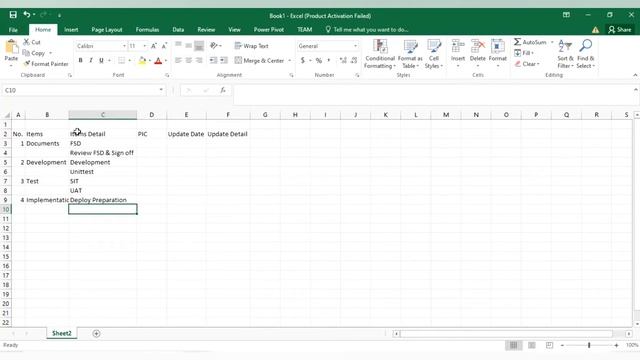640x360 pixels.
Task: Open the AutoSum dropdown arrow
Action: 552,42
